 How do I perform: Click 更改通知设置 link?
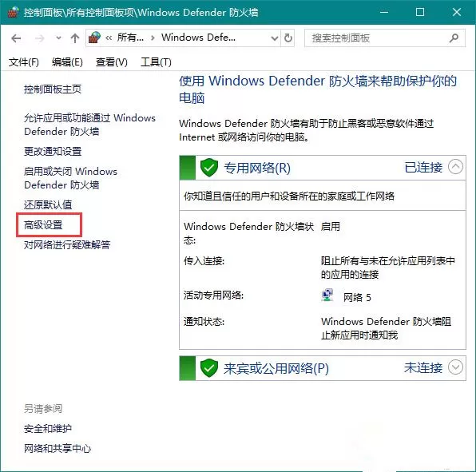tap(53, 151)
